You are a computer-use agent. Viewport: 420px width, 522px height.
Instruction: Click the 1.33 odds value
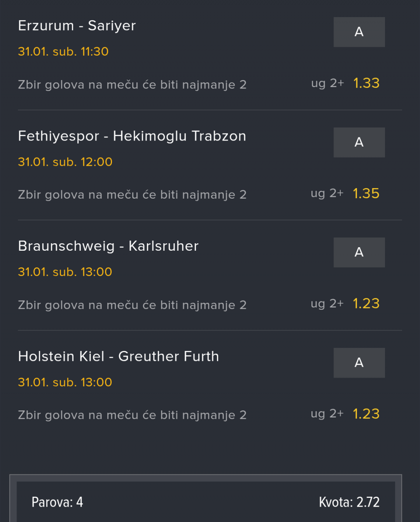[366, 83]
